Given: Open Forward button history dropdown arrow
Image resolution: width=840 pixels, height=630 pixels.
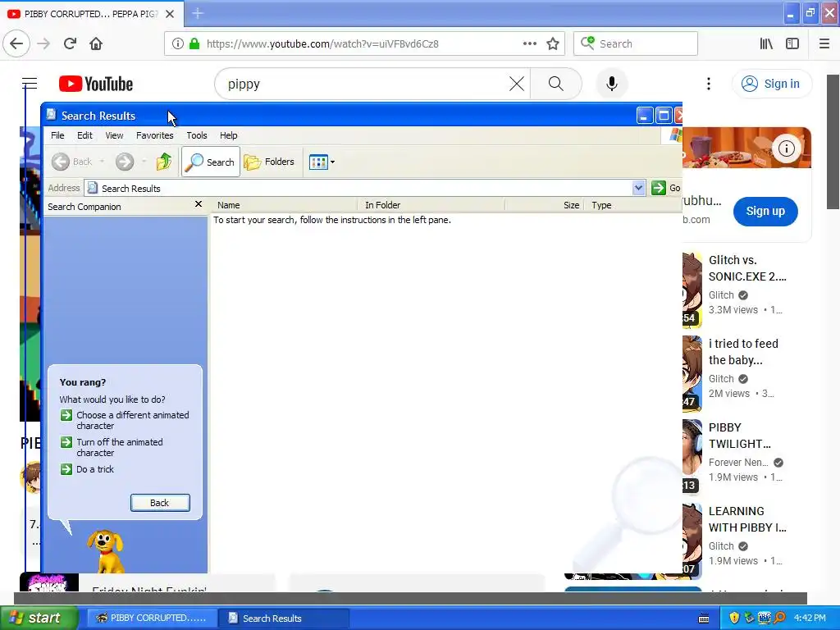Looking at the screenshot, I should [x=144, y=162].
